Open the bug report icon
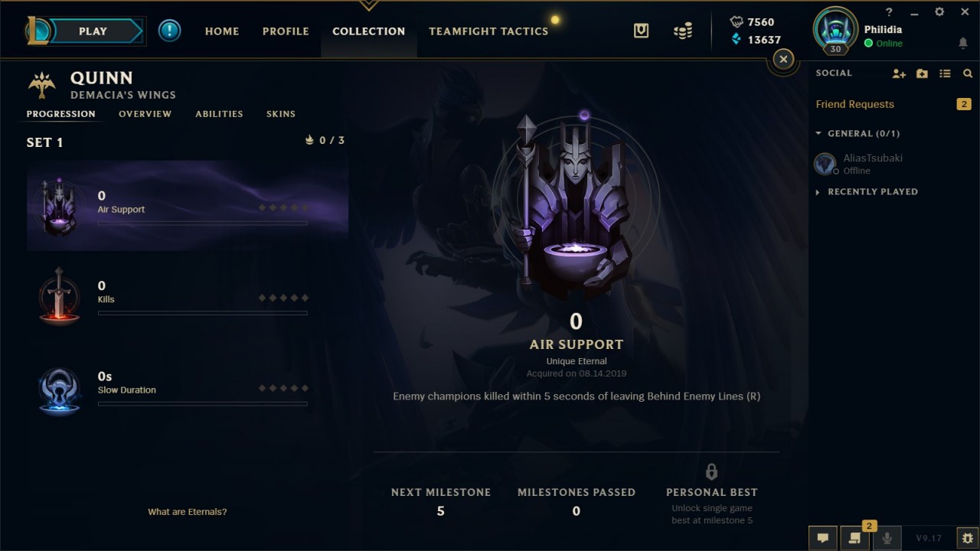 (967, 538)
